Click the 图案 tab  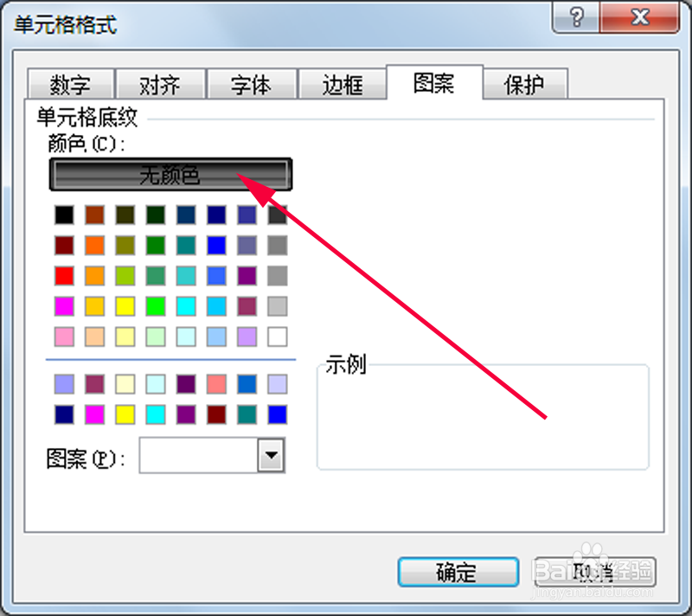[434, 82]
